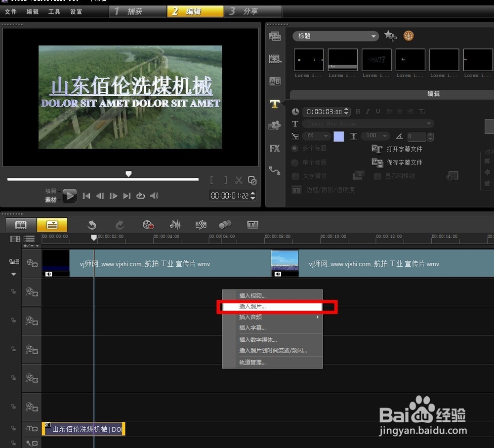Viewport: 494px width, 448px height.
Task: Open the auto music tool
Action: click(x=201, y=225)
